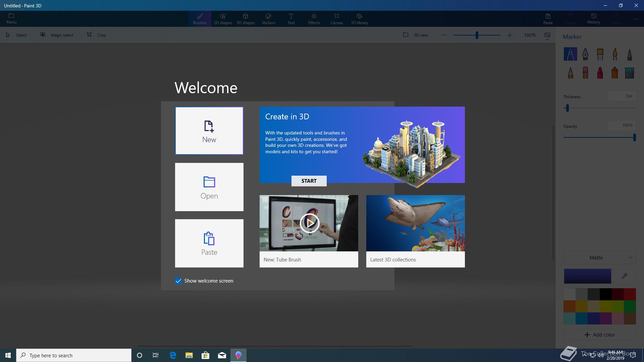Click the zoom slider handle
Screen dimensions: 644x362
[477, 35]
